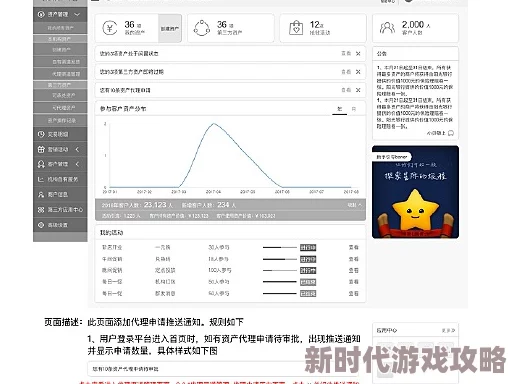514x384 pixels.
Task: View the asset agency application notification
Action: [x=346, y=90]
